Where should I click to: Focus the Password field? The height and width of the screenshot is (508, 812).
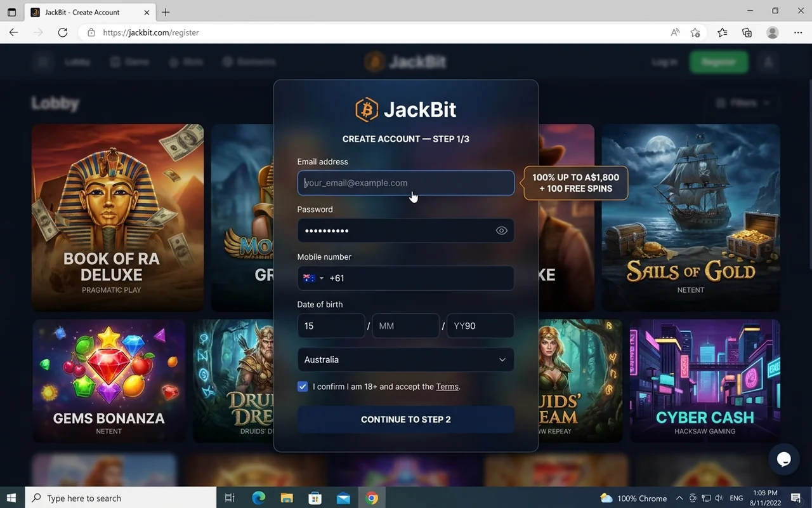406,231
